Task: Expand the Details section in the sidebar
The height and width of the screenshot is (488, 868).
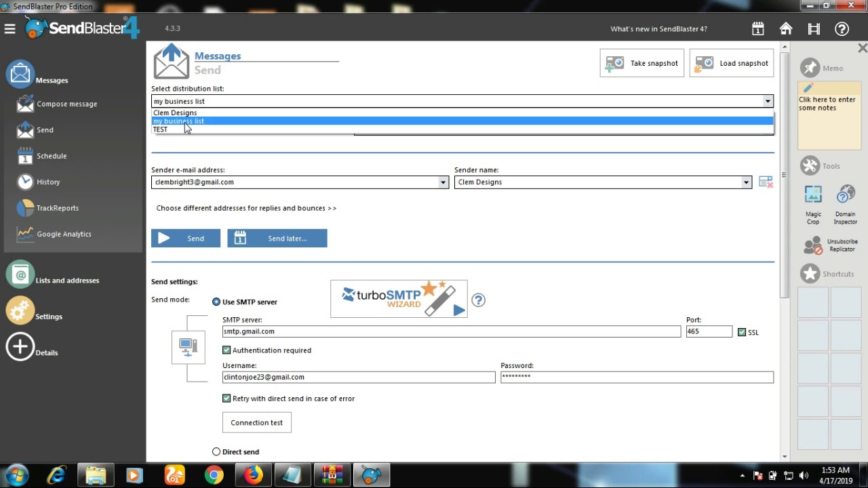Action: point(33,348)
